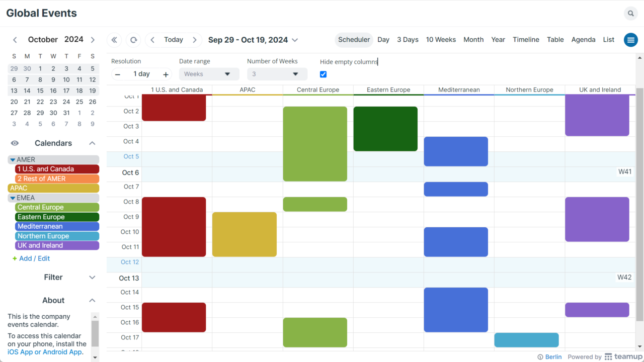This screenshot has height=362, width=644.
Task: Refresh the calendar with the reload icon
Action: pos(132,40)
